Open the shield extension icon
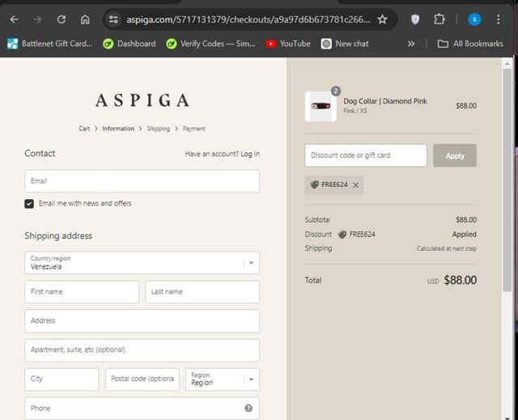This screenshot has width=518, height=420. (x=415, y=19)
